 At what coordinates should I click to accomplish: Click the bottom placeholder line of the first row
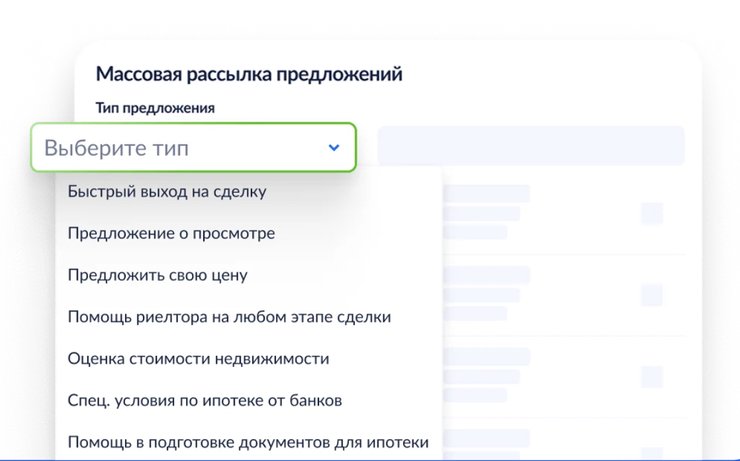475,233
